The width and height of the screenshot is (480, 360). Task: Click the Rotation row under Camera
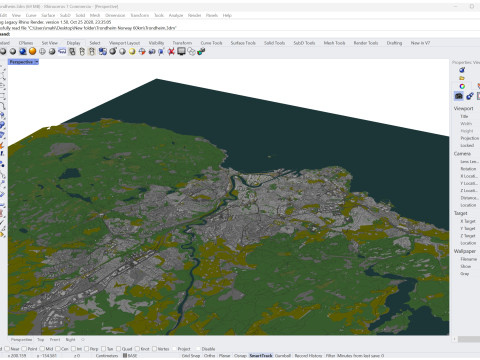coord(468,169)
